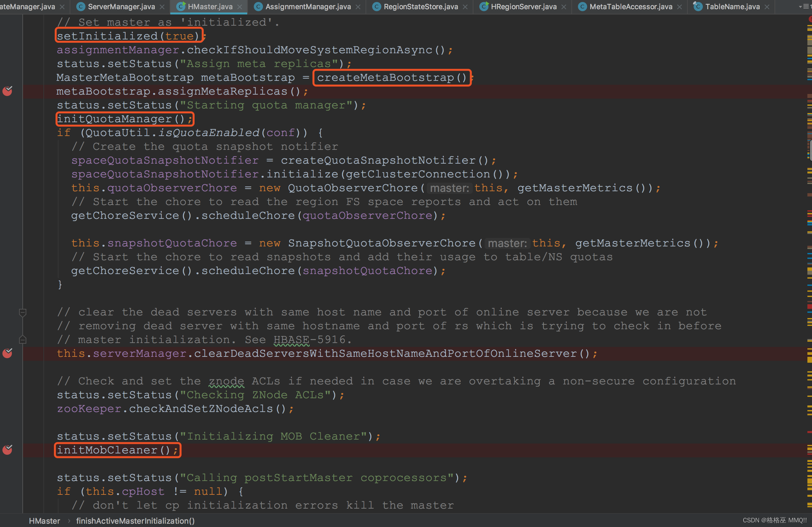Click the HMaster.java class icon

tap(181, 7)
